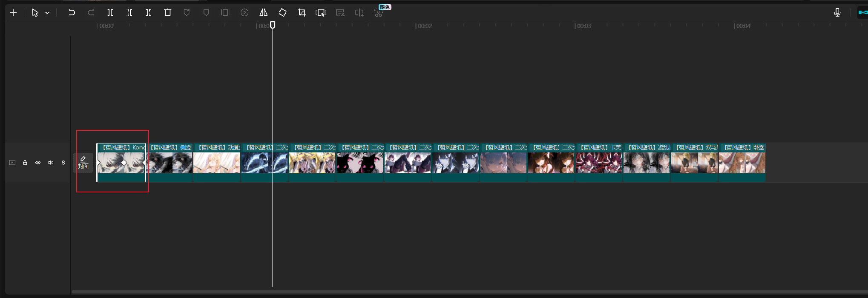Delete left side of clip at playhead
Screen dimensions: 868x298
(x=129, y=13)
